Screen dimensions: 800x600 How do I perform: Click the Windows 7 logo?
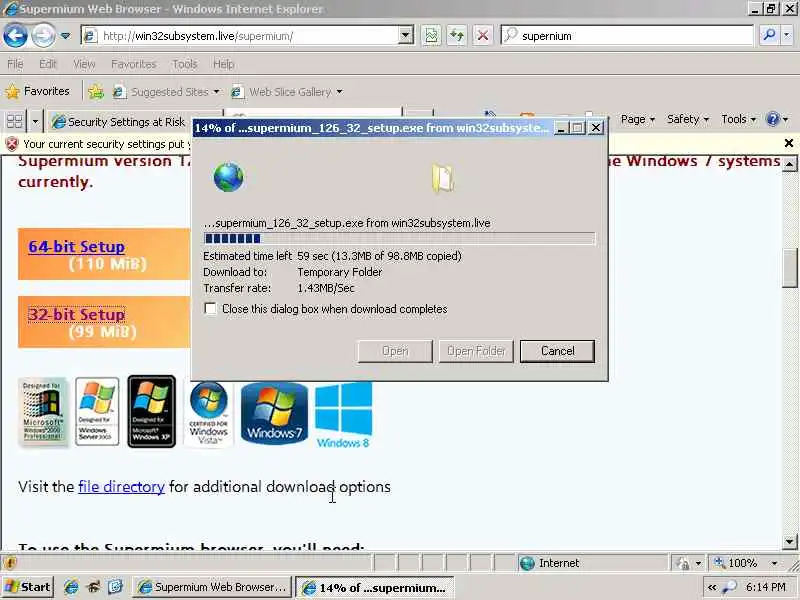[x=274, y=412]
